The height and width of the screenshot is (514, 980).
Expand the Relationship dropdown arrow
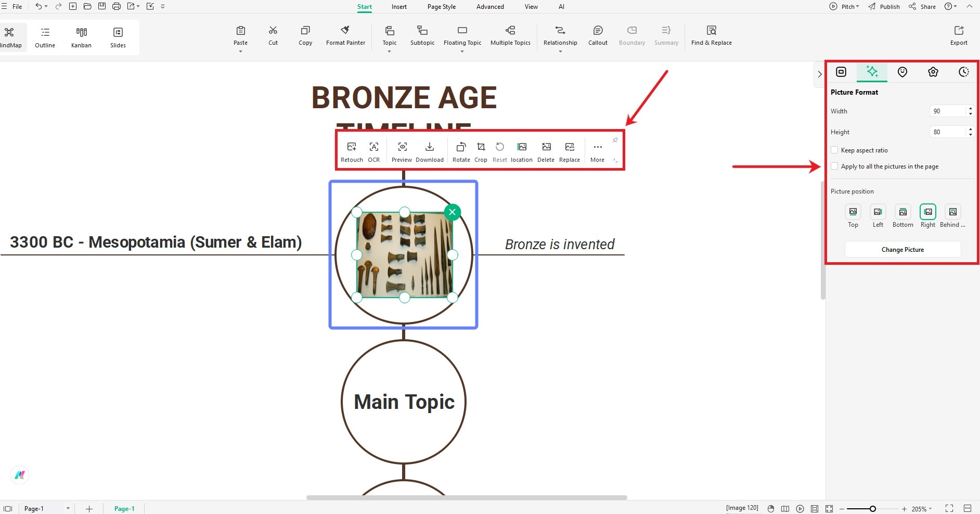coord(560,52)
